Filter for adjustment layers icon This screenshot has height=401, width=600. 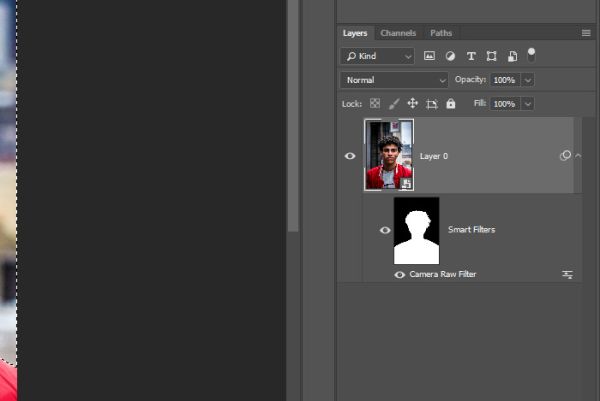450,56
